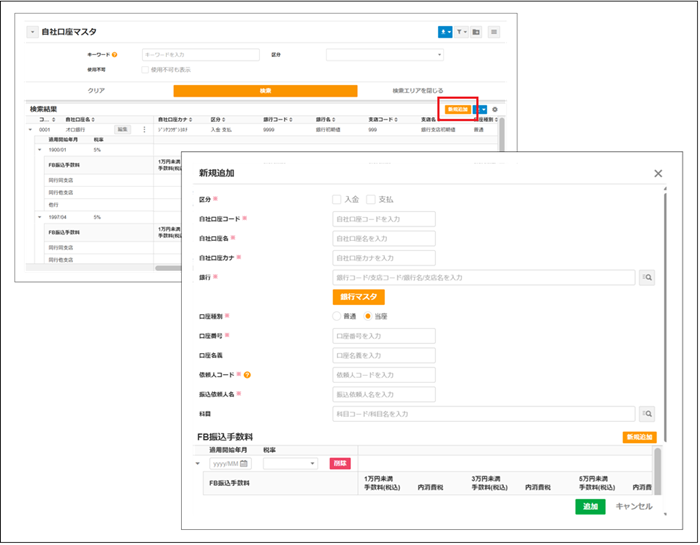Image resolution: width=700 pixels, height=545 pixels.
Task: Click the orange 銀行マスタ button
Action: (x=358, y=297)
